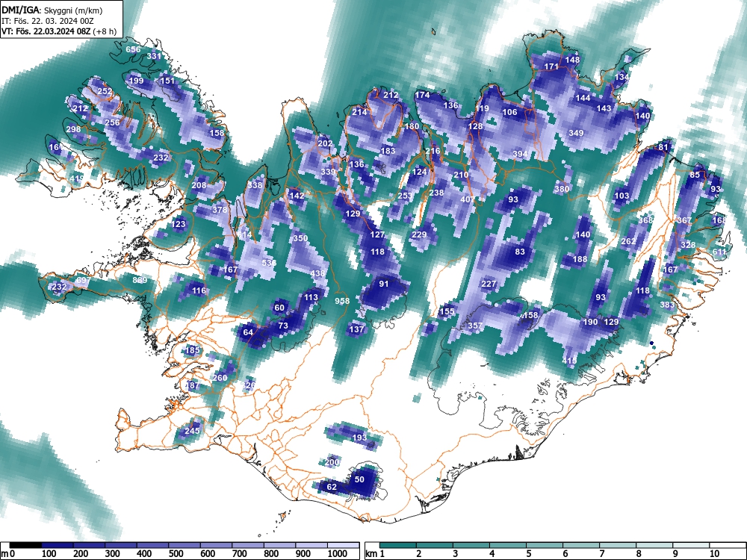The image size is (747, 560).
Task: Click the visibility value 193 on the map
Action: 360,437
